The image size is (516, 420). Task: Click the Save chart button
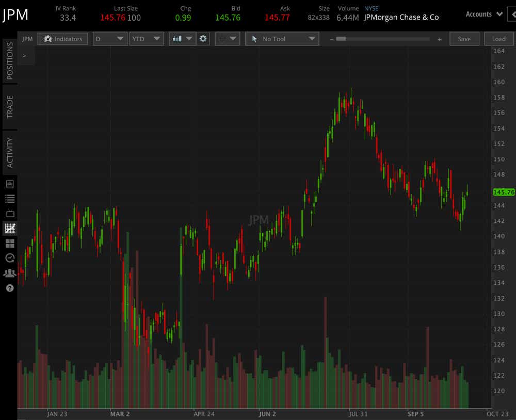click(x=464, y=39)
